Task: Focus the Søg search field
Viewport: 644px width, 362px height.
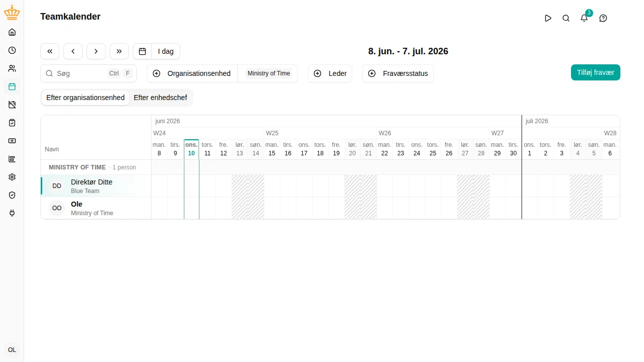Action: point(89,73)
